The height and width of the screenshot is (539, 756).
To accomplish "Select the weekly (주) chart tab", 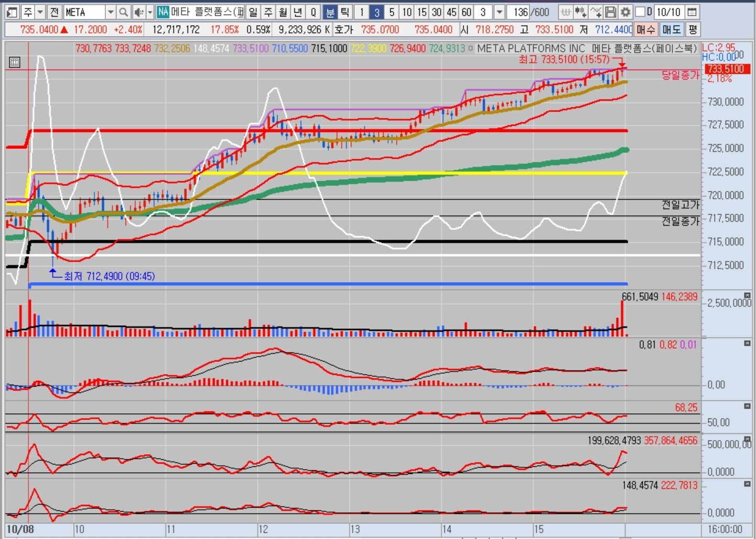I will click(x=268, y=12).
